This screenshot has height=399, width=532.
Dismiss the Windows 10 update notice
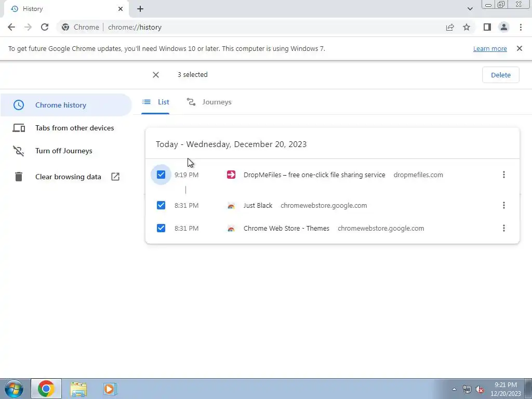(x=520, y=48)
